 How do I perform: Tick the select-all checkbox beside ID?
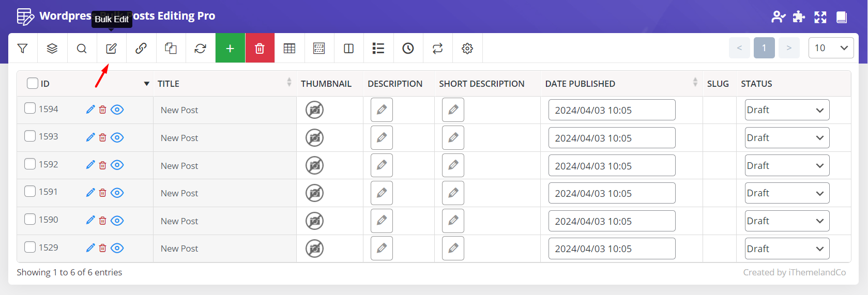pyautogui.click(x=33, y=83)
